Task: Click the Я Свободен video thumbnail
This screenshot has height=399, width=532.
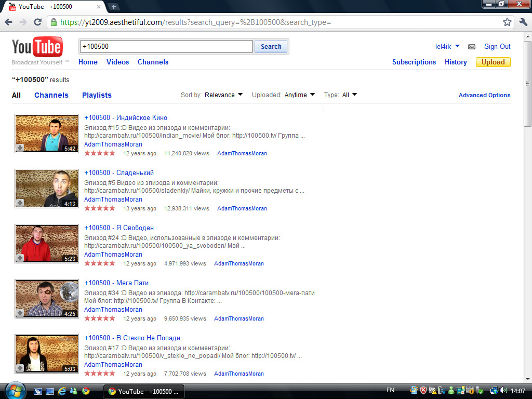Action: tap(47, 244)
